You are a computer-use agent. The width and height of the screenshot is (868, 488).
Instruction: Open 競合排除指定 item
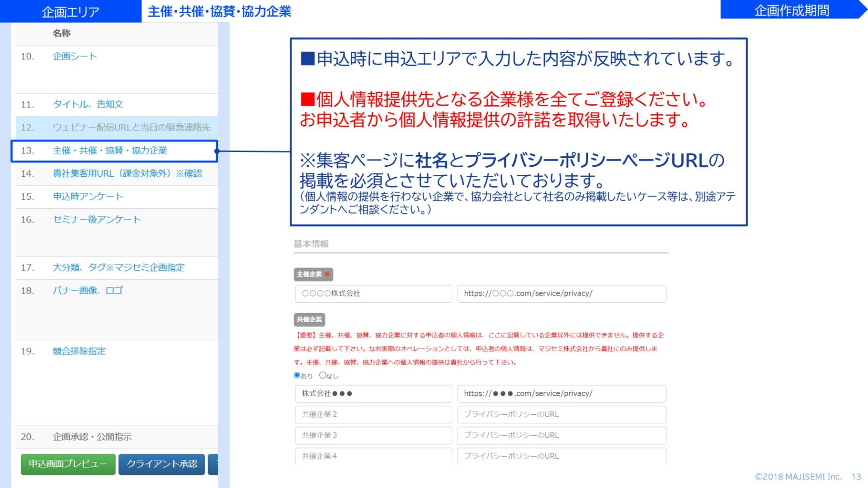pyautogui.click(x=79, y=351)
